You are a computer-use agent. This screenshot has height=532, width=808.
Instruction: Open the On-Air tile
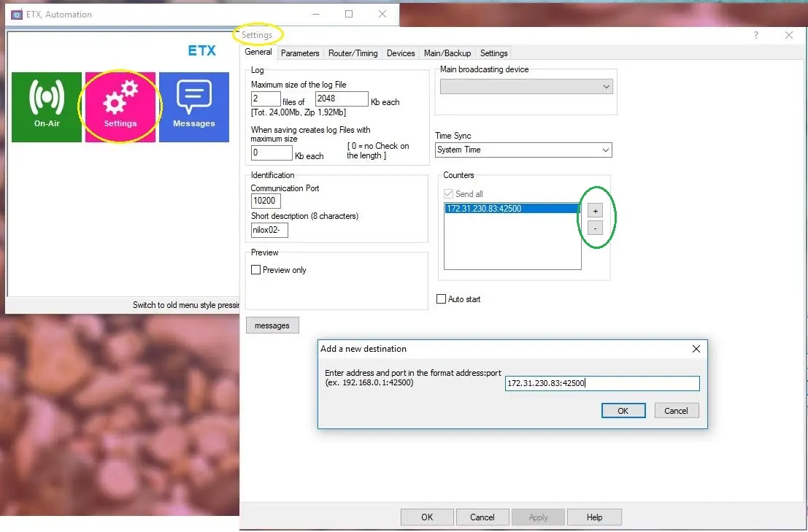47,107
